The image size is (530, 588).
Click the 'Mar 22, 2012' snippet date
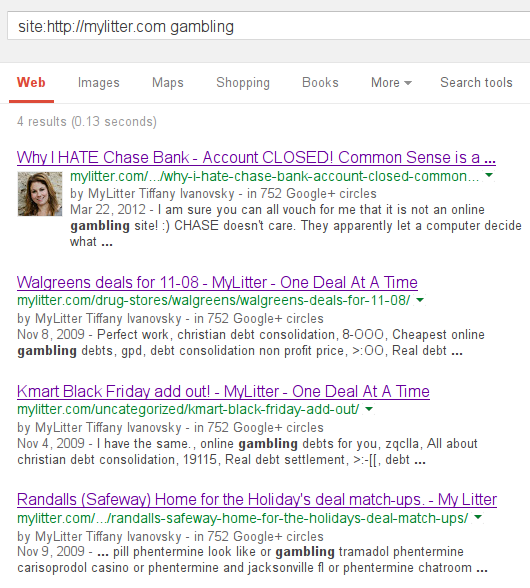point(108,209)
